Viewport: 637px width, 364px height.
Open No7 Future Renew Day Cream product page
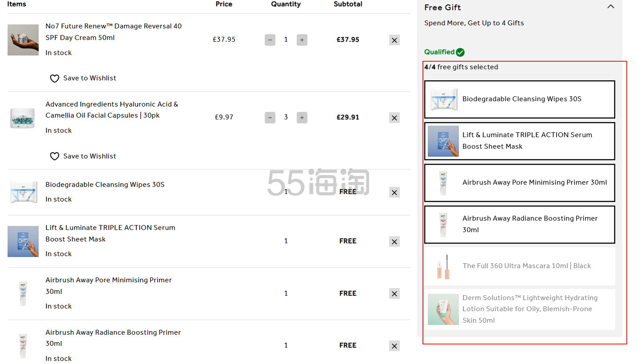[x=113, y=32]
